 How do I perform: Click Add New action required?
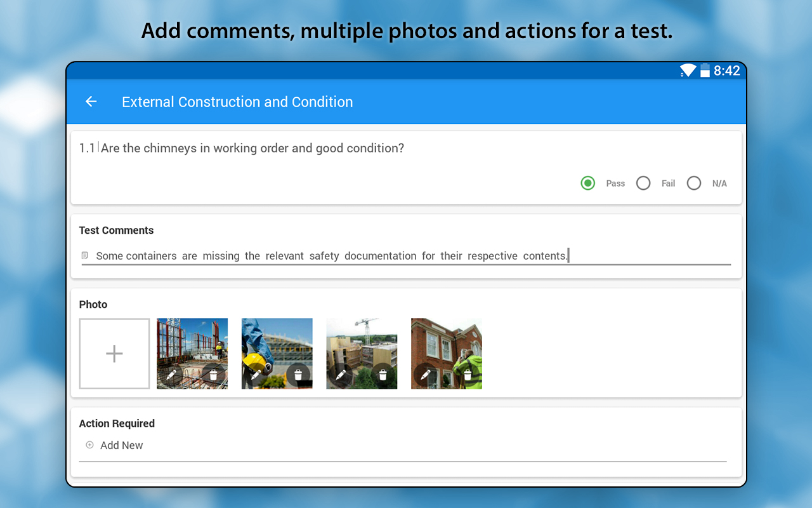tap(121, 445)
